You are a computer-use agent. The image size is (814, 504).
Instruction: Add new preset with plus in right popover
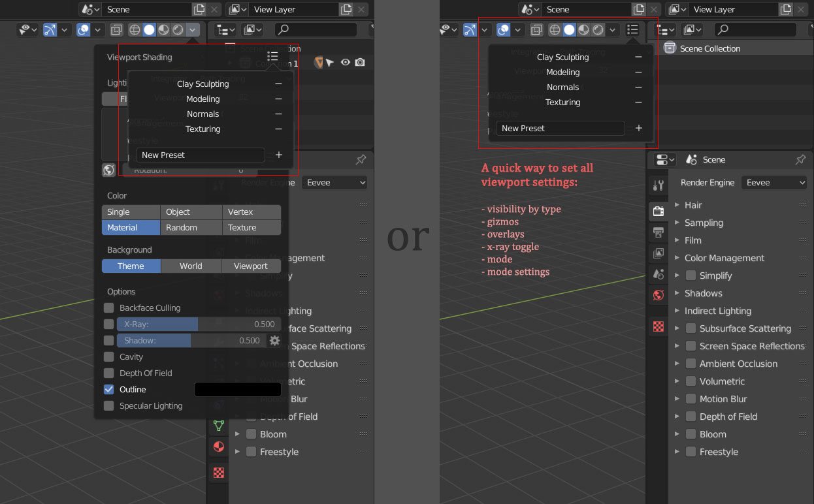tap(639, 128)
